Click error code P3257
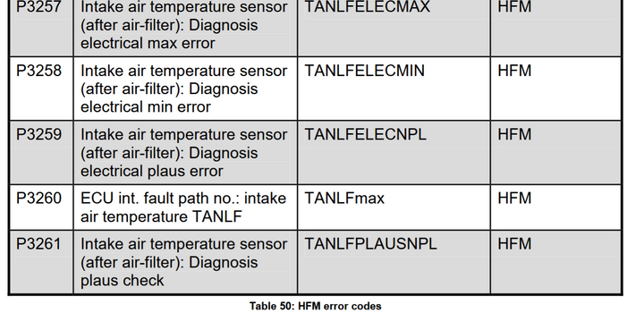 click(39, 6)
